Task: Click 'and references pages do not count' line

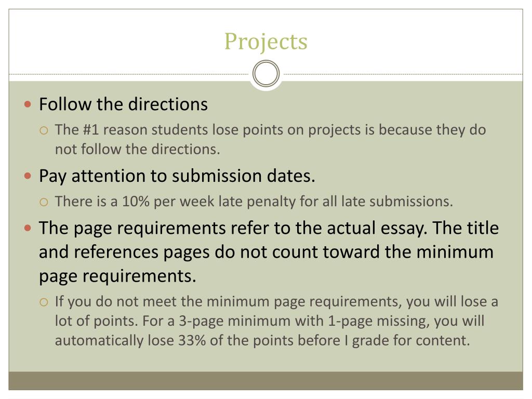Action: pos(266,252)
